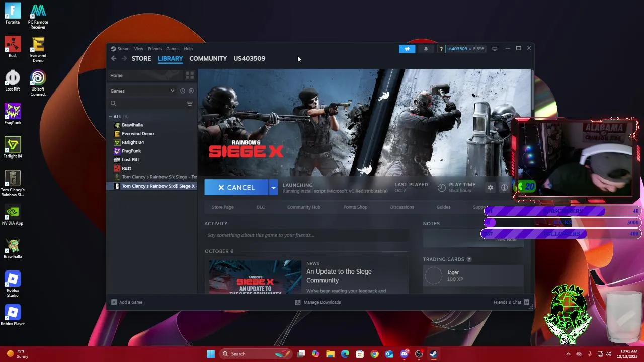Screen dimensions: 644x362
Task: Select the LIBRARY tab
Action: coord(170,59)
